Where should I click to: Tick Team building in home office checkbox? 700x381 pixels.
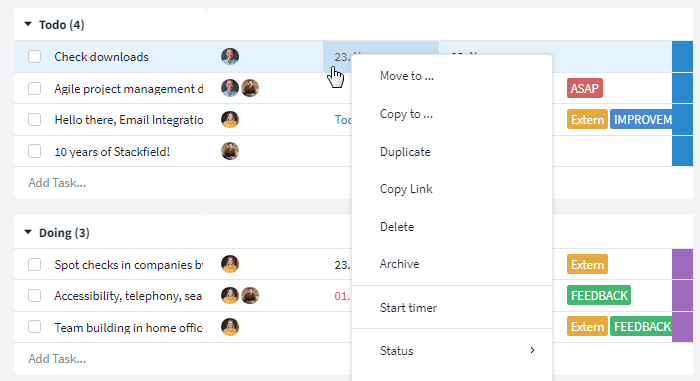[x=34, y=327]
